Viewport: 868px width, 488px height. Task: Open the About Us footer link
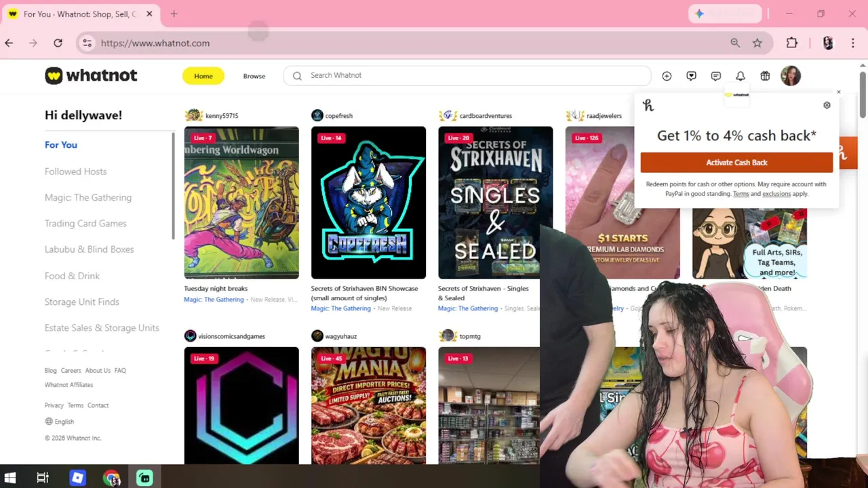[98, 371]
